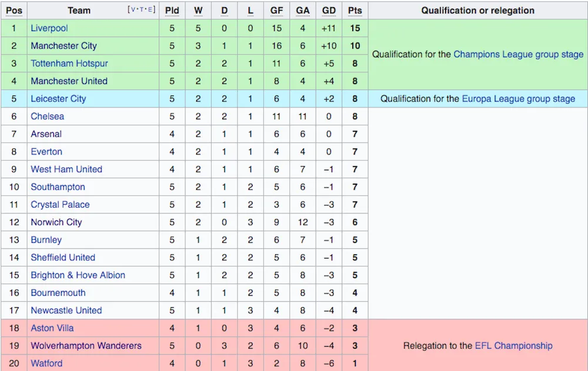Viewport: 588px width, 371px height.
Task: Click the E edit-template link
Action: pos(150,9)
